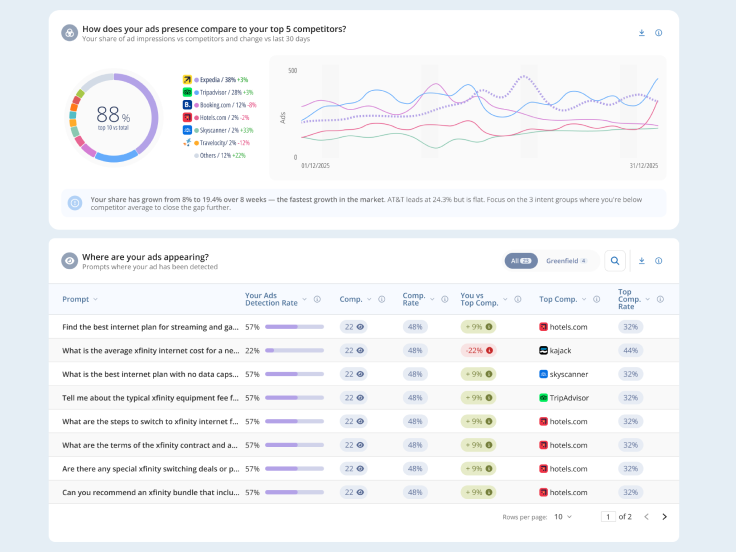The height and width of the screenshot is (552, 736).
Task: Info icon beside Top Comp. header
Action: coord(597,299)
